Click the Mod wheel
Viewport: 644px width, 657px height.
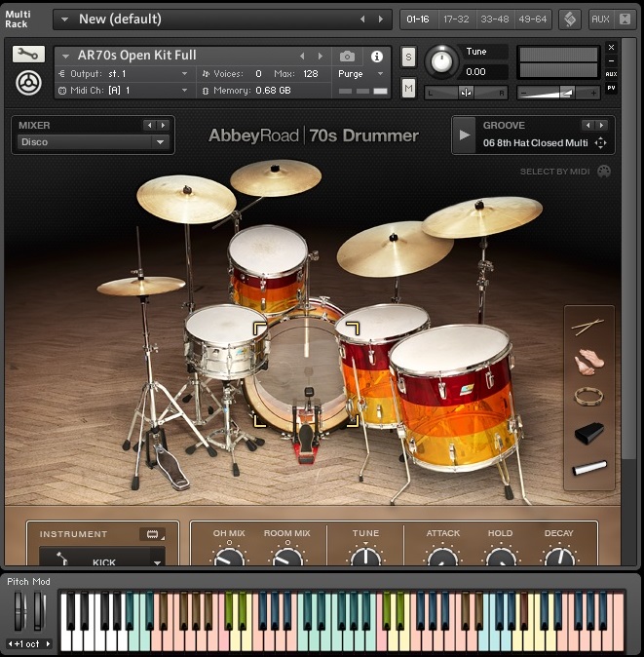(x=39, y=610)
